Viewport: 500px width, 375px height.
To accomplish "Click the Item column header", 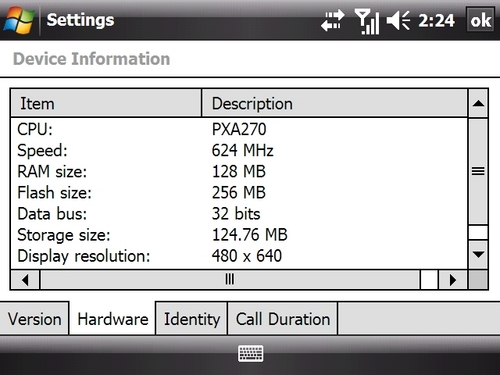I will (106, 103).
